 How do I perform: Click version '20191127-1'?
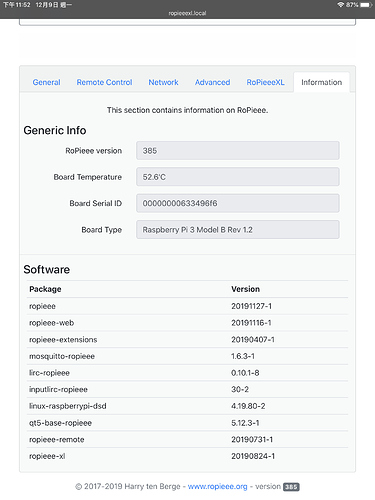point(251,306)
